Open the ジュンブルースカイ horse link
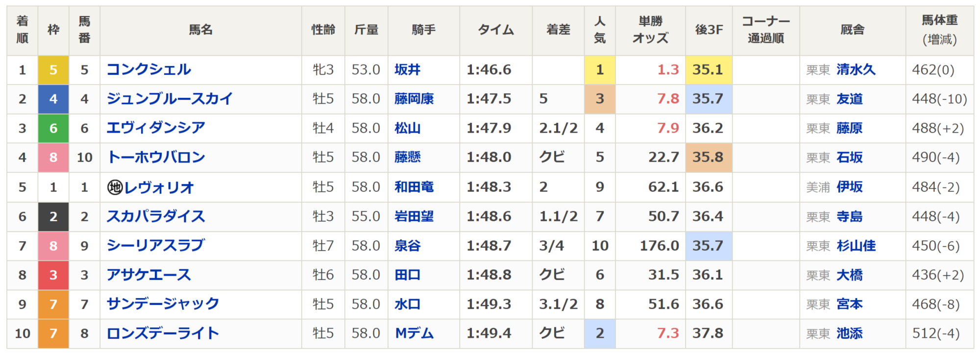 [x=170, y=99]
